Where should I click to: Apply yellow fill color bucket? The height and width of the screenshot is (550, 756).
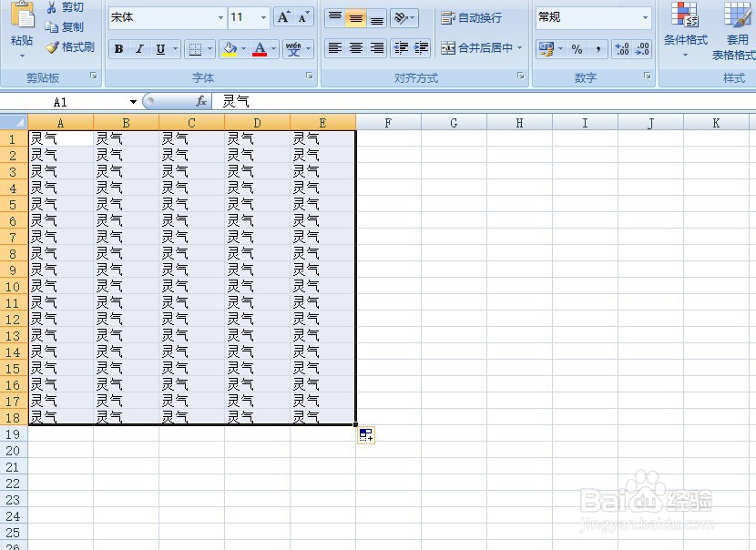230,48
